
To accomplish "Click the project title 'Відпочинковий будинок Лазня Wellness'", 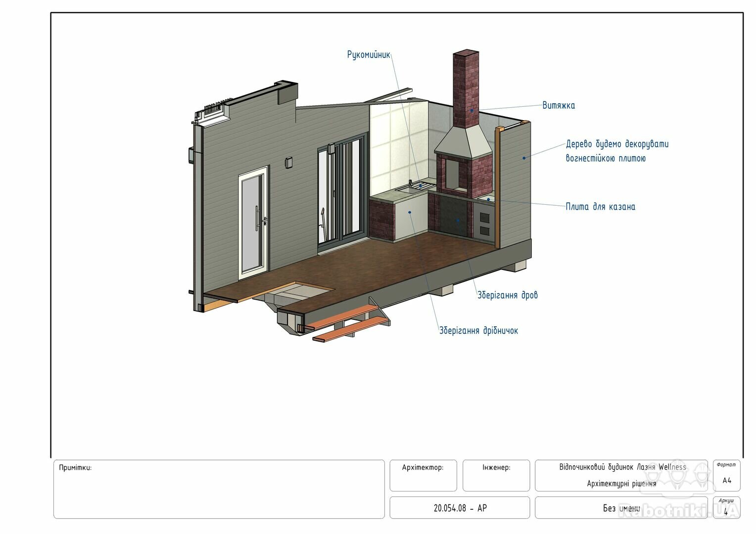I will (x=622, y=467).
